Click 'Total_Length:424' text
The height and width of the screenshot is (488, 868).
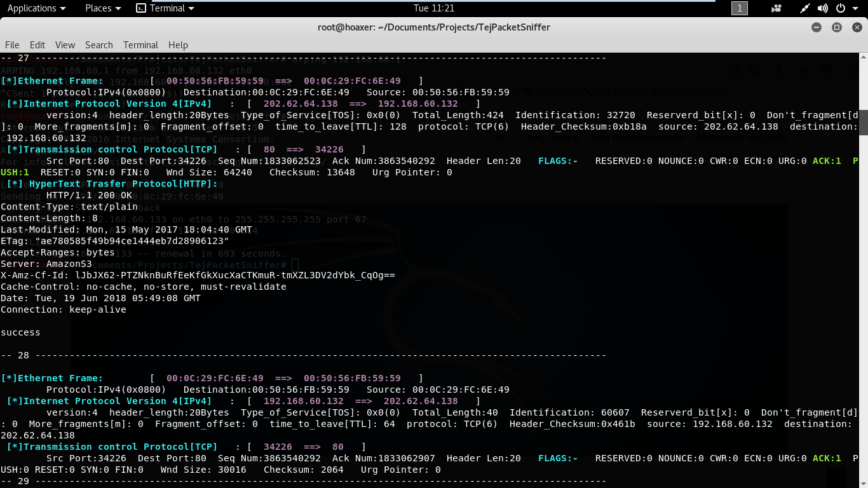tap(458, 115)
